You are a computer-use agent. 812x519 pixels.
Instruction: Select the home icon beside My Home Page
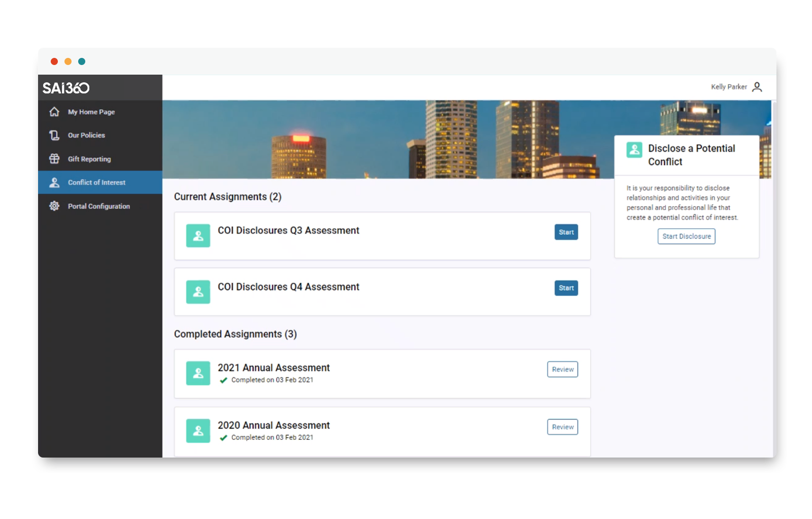click(54, 112)
